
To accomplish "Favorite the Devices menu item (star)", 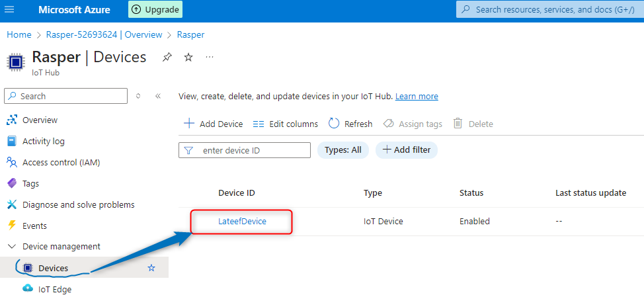I will point(151,268).
